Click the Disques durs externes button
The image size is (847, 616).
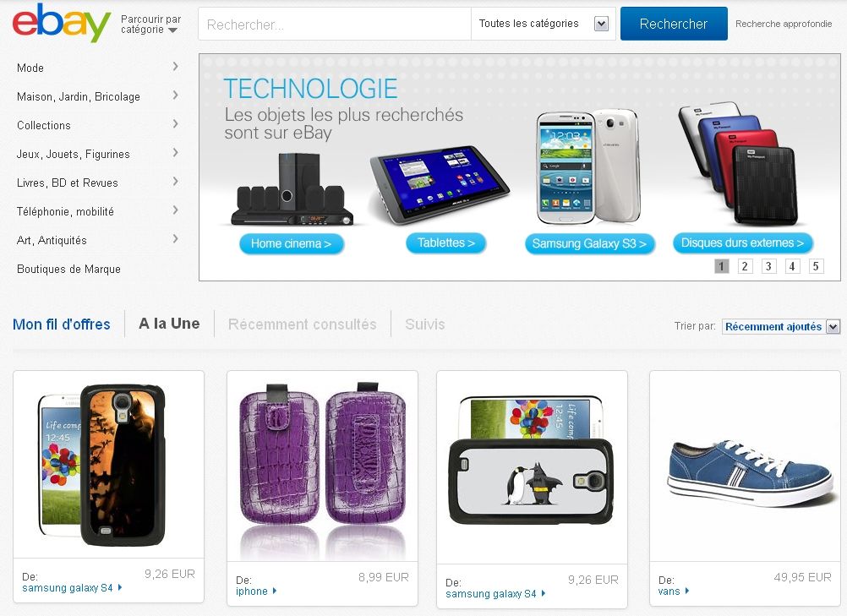point(743,243)
